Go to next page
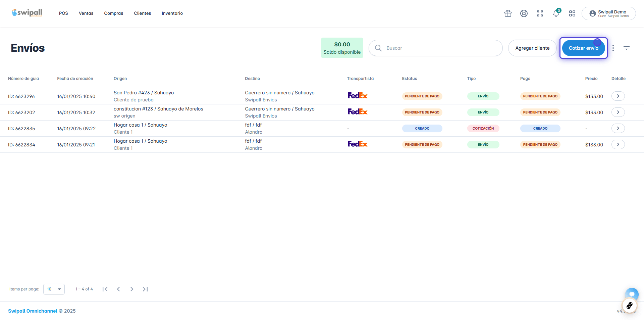This screenshot has height=320, width=644. [x=132, y=289]
